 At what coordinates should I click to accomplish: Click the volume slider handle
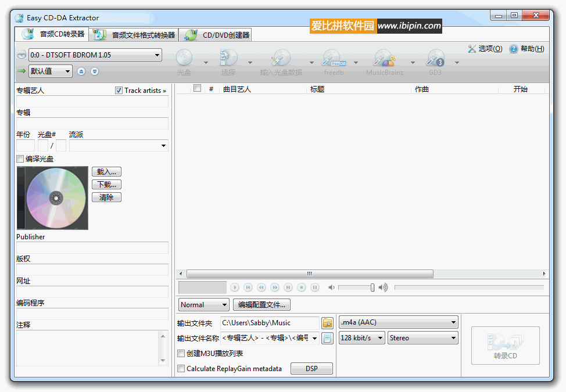[x=372, y=287]
